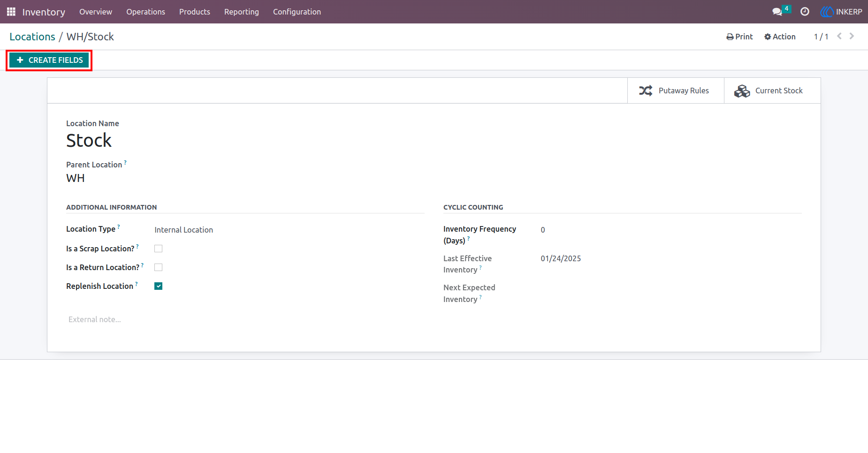Screen dimensions: 868x453
Task: Show the Location Type help tooltip
Action: tap(119, 226)
